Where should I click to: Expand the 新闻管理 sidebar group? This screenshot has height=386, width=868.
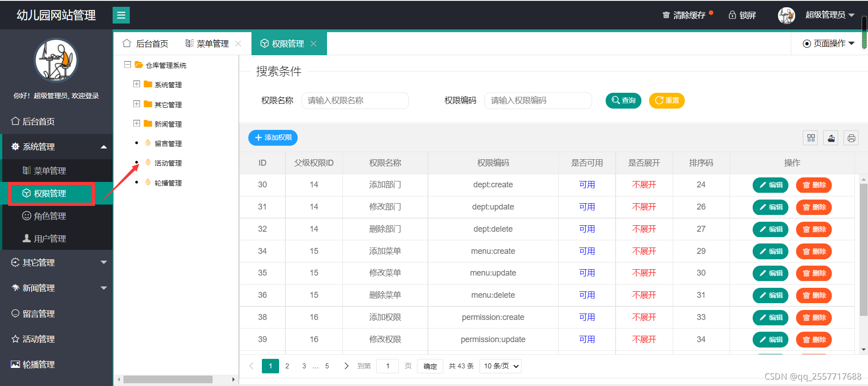click(57, 288)
